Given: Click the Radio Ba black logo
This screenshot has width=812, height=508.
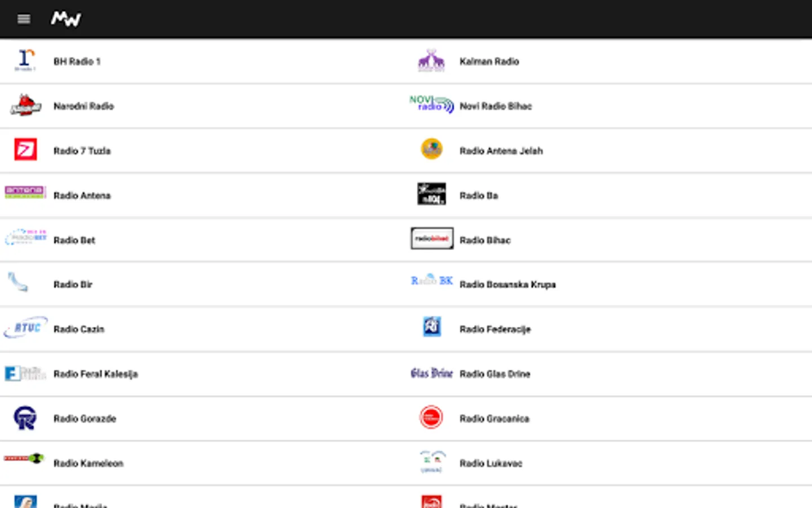Looking at the screenshot, I should [x=431, y=194].
